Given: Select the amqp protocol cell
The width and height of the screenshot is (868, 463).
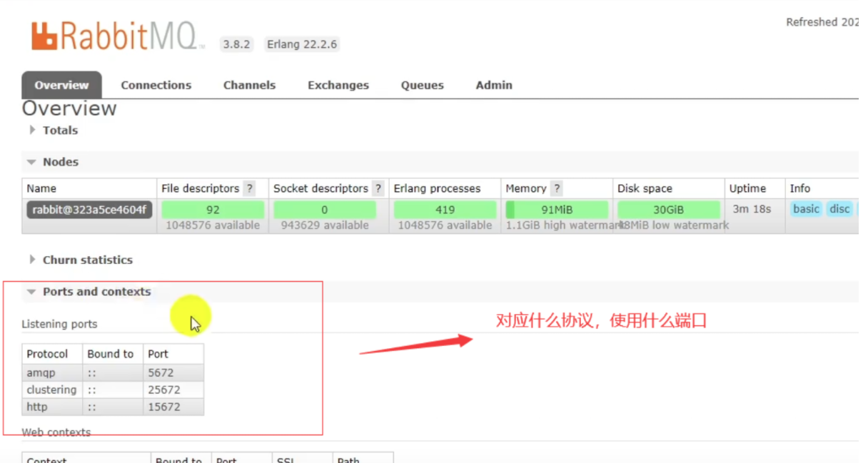Looking at the screenshot, I should point(52,372).
